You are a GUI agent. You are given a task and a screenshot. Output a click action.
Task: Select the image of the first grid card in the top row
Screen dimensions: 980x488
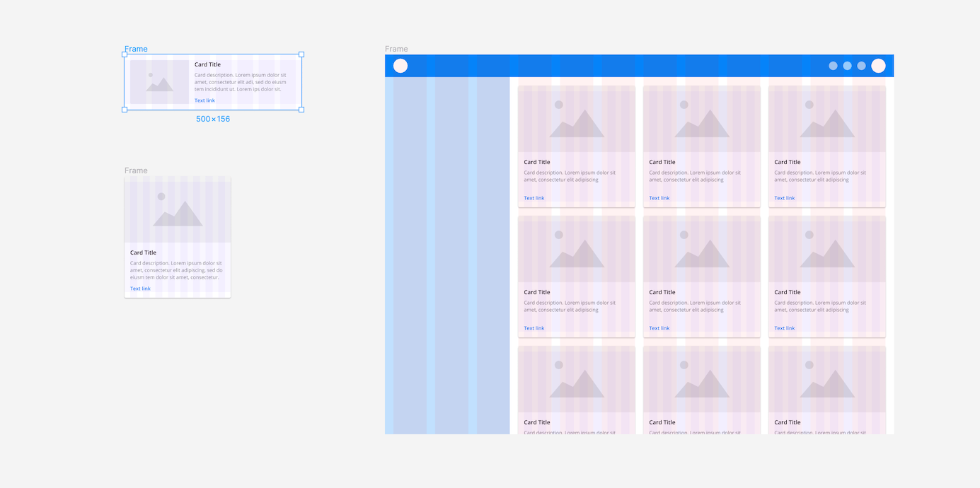pyautogui.click(x=577, y=119)
